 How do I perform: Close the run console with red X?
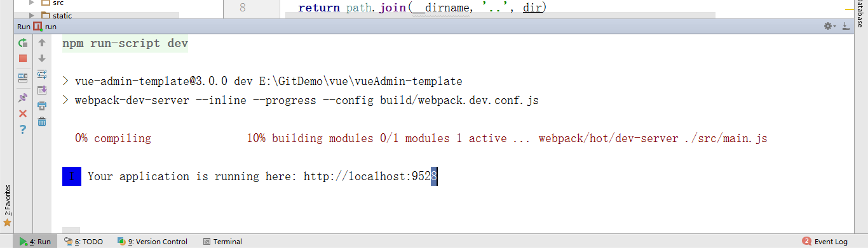pos(23,114)
